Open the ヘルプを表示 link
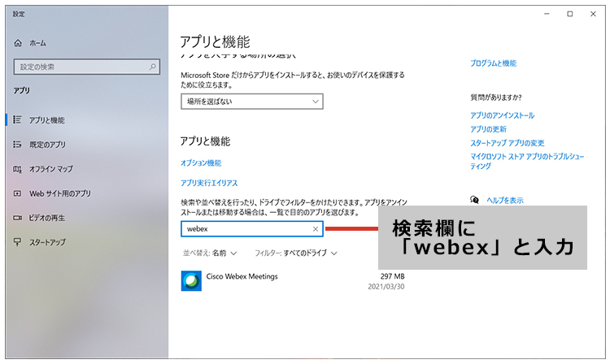This screenshot has height=364, width=610. [505, 201]
